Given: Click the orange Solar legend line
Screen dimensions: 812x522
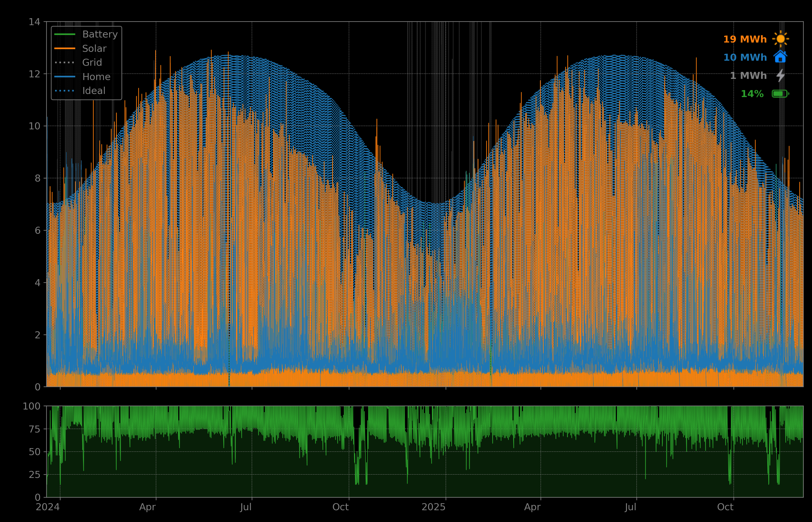Looking at the screenshot, I should click(65, 49).
